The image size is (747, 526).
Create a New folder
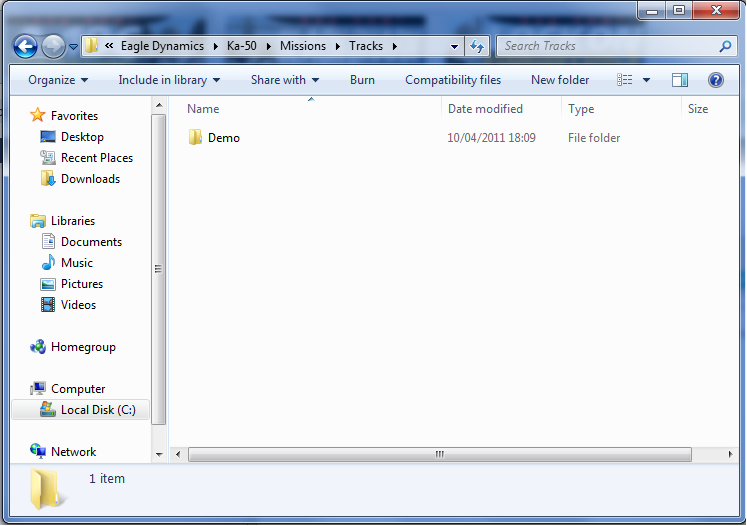[560, 80]
